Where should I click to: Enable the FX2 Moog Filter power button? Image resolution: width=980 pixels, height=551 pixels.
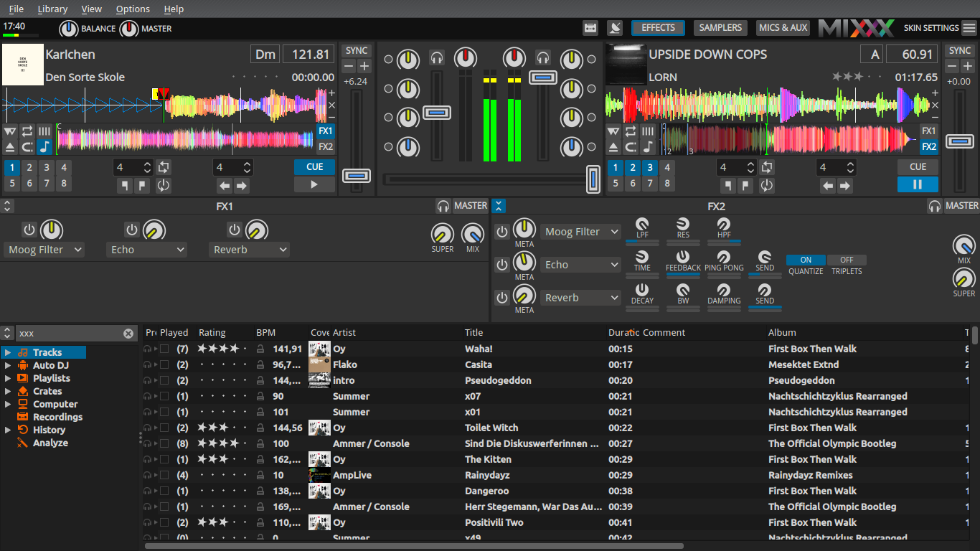point(502,232)
